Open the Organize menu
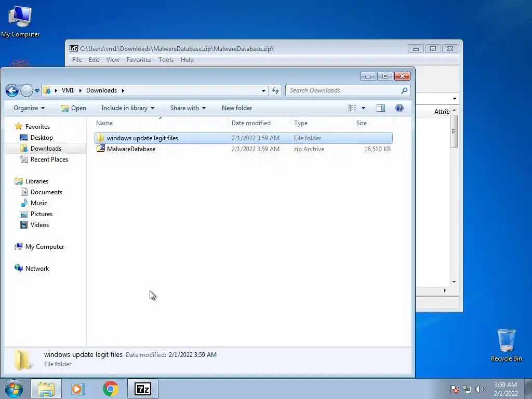The width and height of the screenshot is (532, 399). (x=29, y=108)
